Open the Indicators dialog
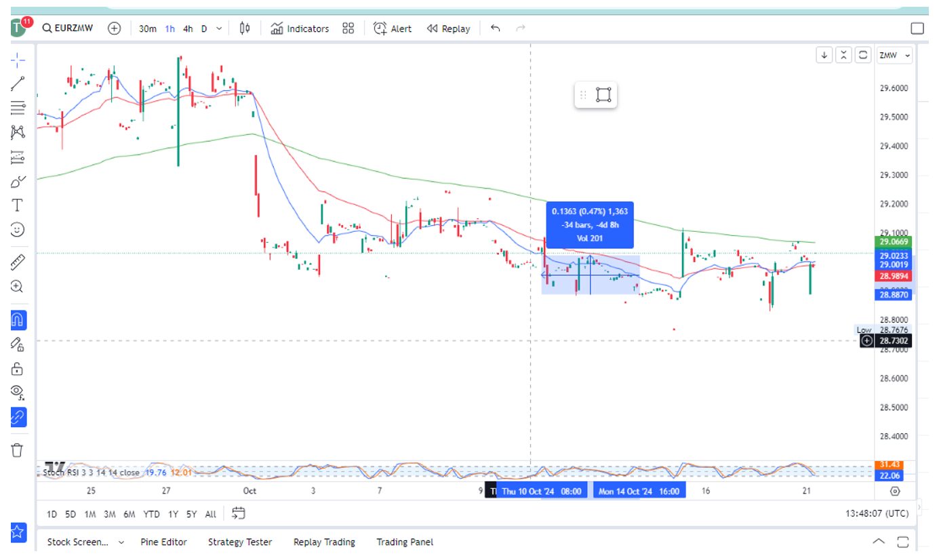 300,28
